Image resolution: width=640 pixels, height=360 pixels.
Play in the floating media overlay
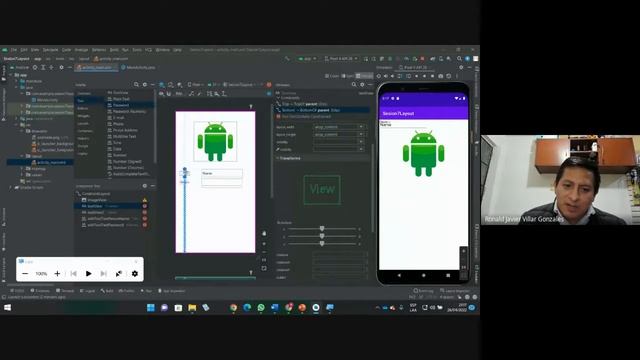[x=89, y=273]
